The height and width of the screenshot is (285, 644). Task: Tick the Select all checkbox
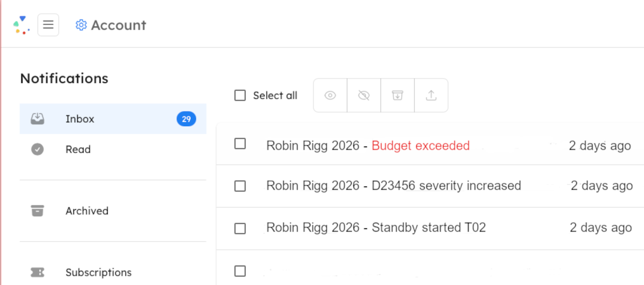(x=240, y=96)
